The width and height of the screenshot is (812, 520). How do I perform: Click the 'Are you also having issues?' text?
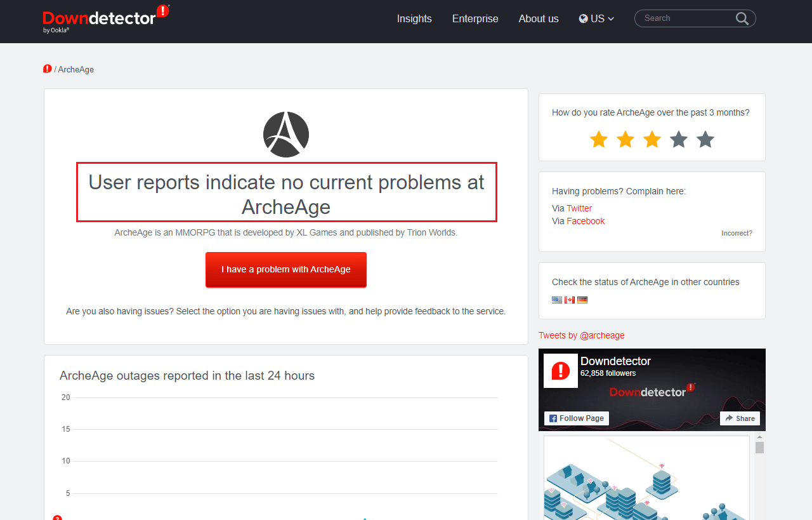[286, 311]
